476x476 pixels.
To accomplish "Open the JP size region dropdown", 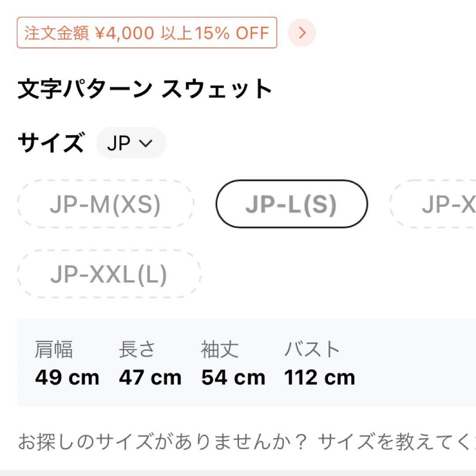I will tap(131, 143).
